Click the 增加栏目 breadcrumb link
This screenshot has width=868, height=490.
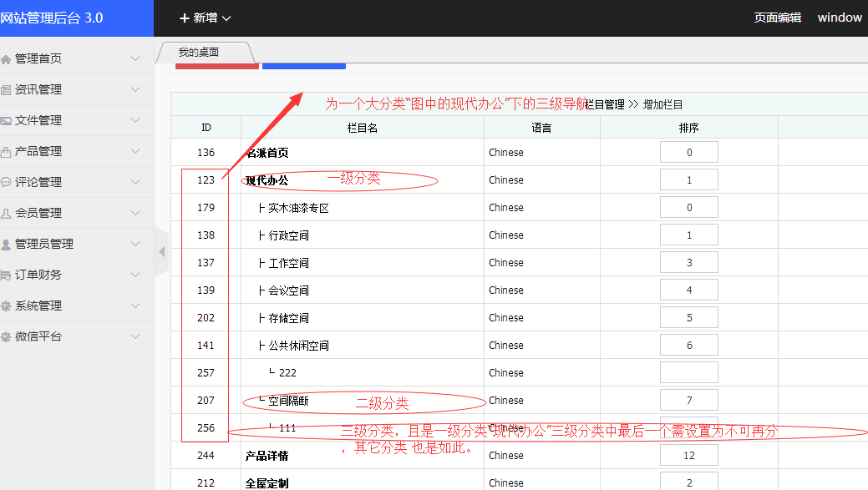[x=662, y=104]
